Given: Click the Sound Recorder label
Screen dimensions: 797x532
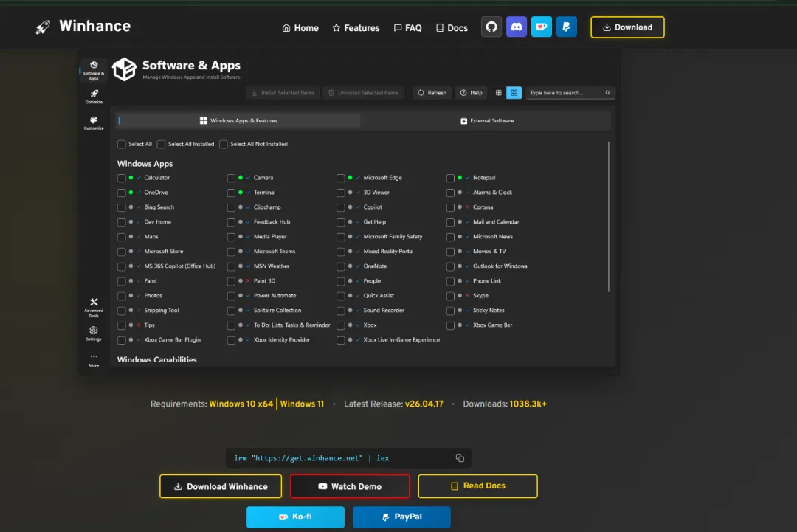Looking at the screenshot, I should [384, 311].
